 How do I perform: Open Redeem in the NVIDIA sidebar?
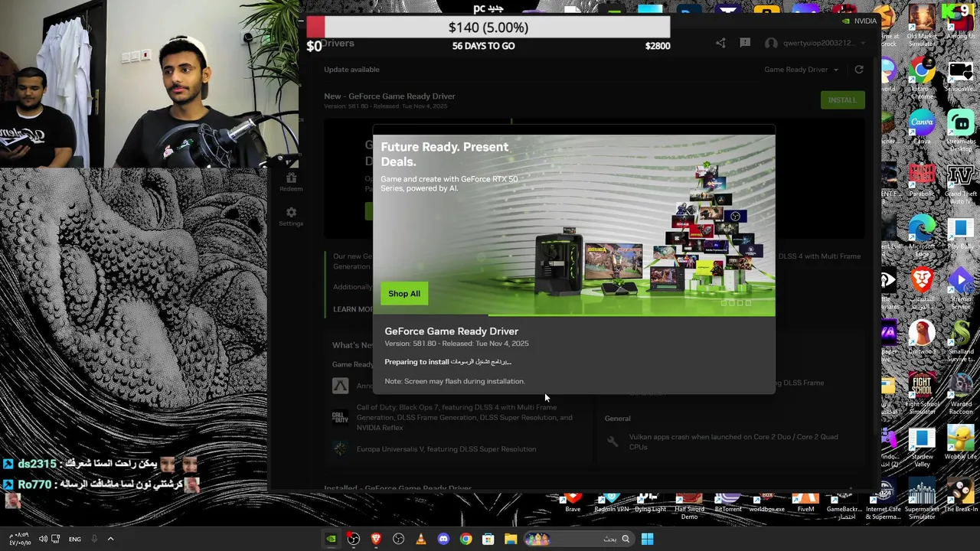(x=291, y=182)
